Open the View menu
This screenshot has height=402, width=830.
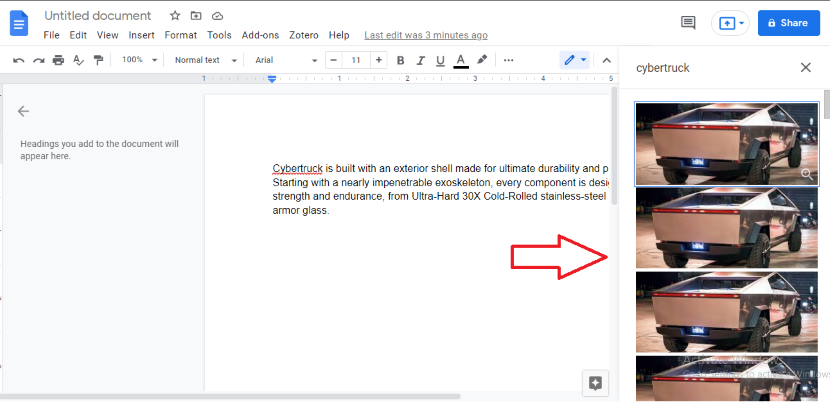pyautogui.click(x=107, y=35)
